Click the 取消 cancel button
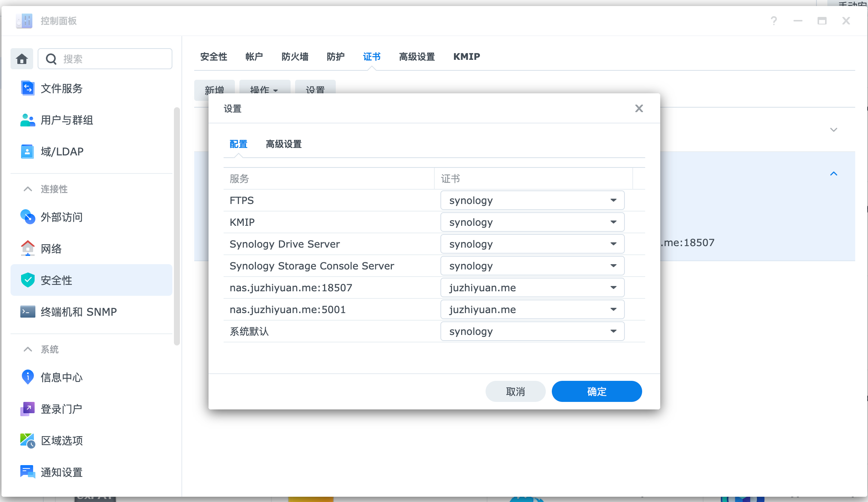The width and height of the screenshot is (868, 502). (x=515, y=391)
